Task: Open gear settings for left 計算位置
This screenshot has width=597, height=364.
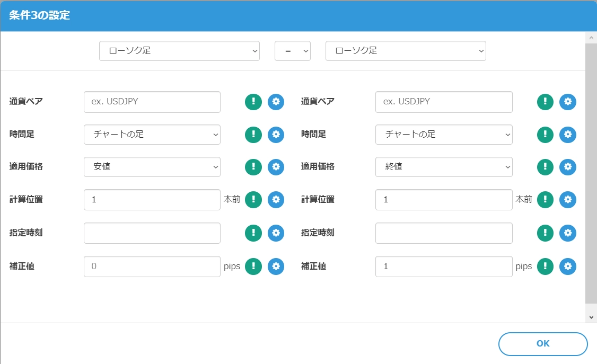Action: coord(276,200)
